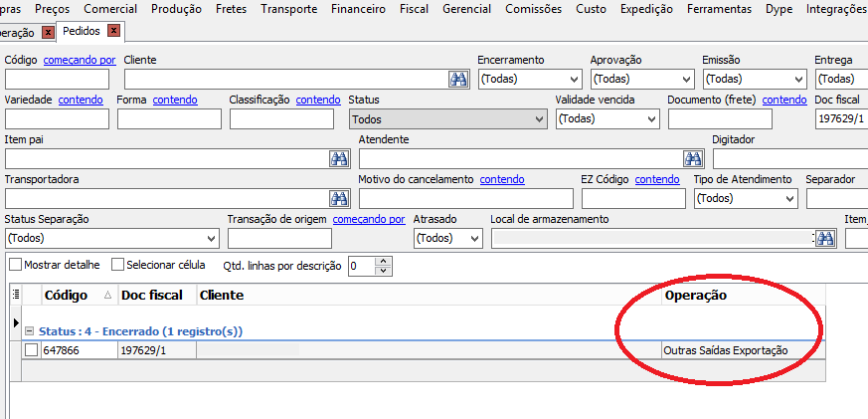Image resolution: width=868 pixels, height=419 pixels.
Task: Open the Comercial menu
Action: tap(110, 9)
